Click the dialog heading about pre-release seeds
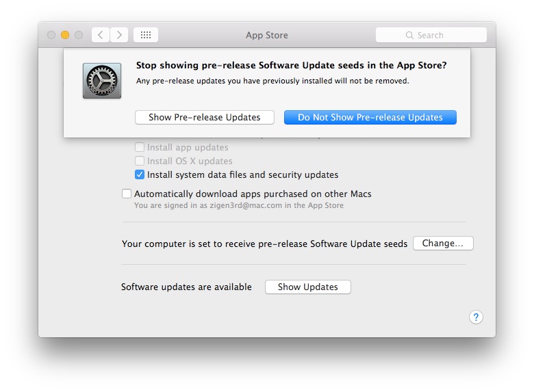This screenshot has height=392, width=534. [x=291, y=66]
